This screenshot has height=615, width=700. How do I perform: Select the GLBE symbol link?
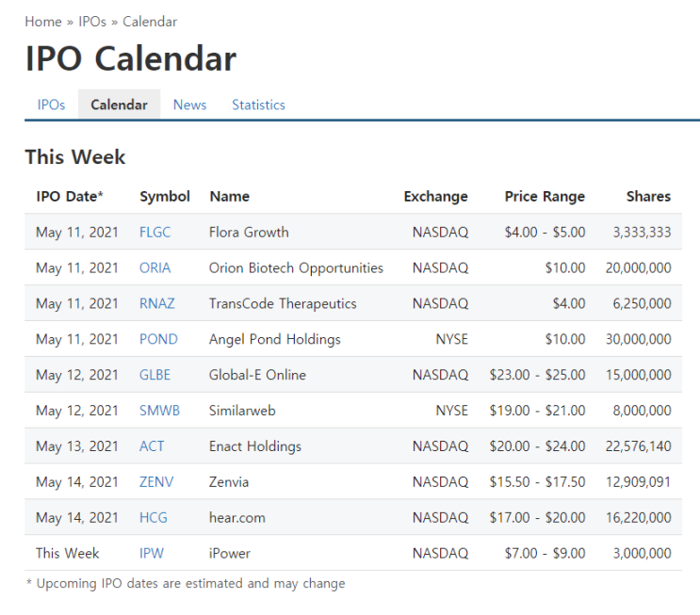[155, 375]
